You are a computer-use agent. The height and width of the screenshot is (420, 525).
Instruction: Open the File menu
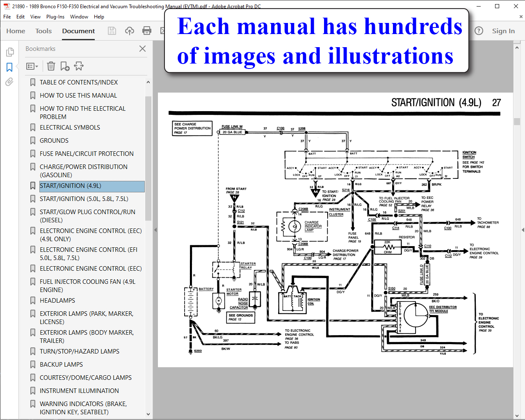7,17
